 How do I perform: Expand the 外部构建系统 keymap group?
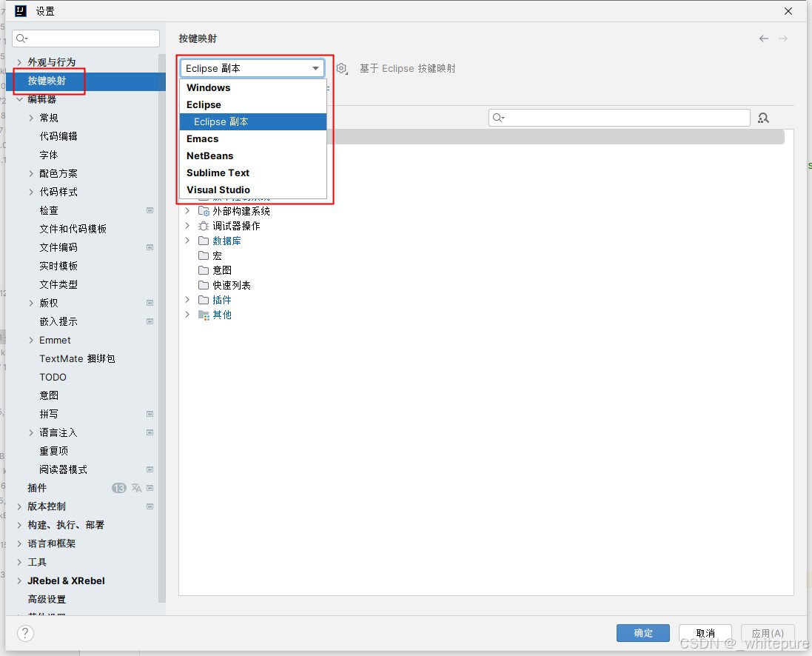187,211
